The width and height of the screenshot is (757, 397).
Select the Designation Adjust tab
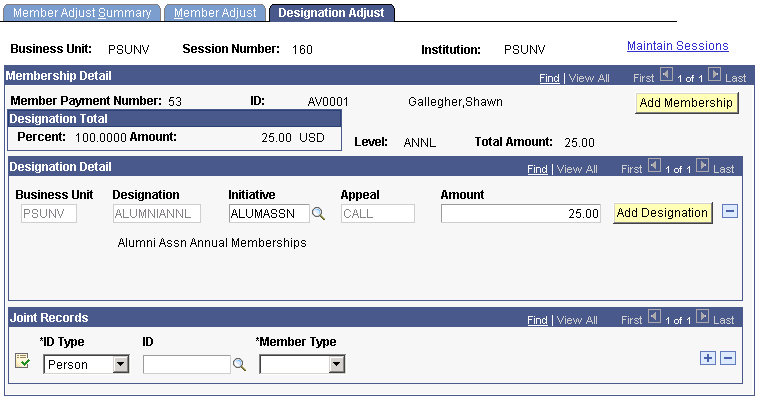click(332, 13)
